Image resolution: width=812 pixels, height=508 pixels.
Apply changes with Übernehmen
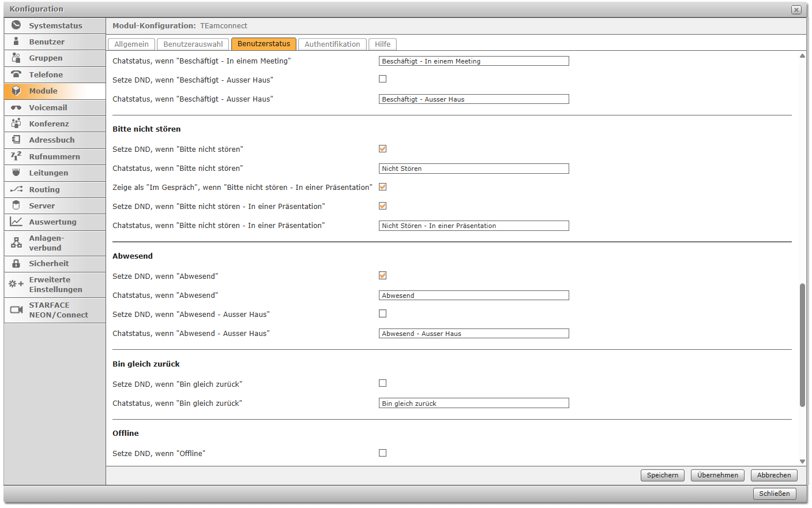coord(717,475)
